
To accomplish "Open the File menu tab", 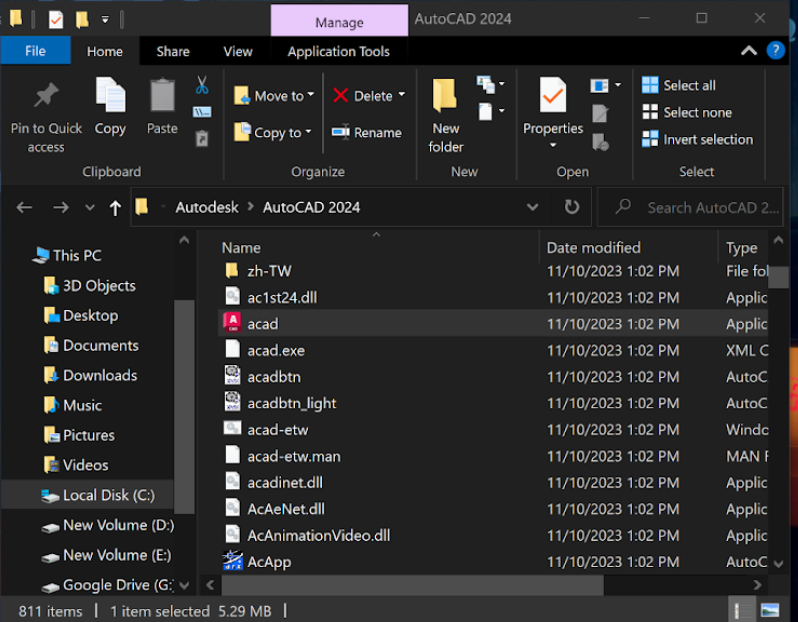I will point(35,51).
